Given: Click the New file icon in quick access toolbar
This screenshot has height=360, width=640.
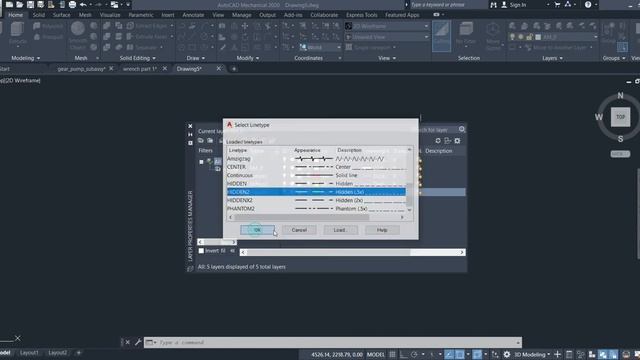Looking at the screenshot, I should point(9,4).
